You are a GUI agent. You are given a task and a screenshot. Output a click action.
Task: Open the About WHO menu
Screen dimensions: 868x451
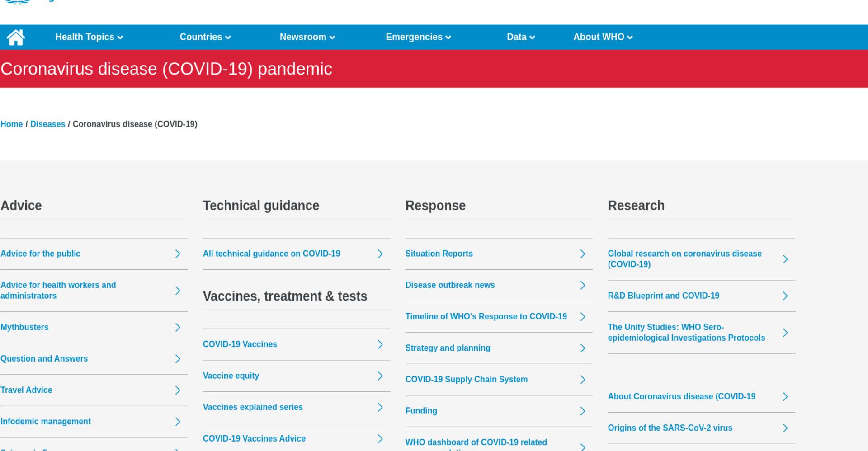pos(603,37)
